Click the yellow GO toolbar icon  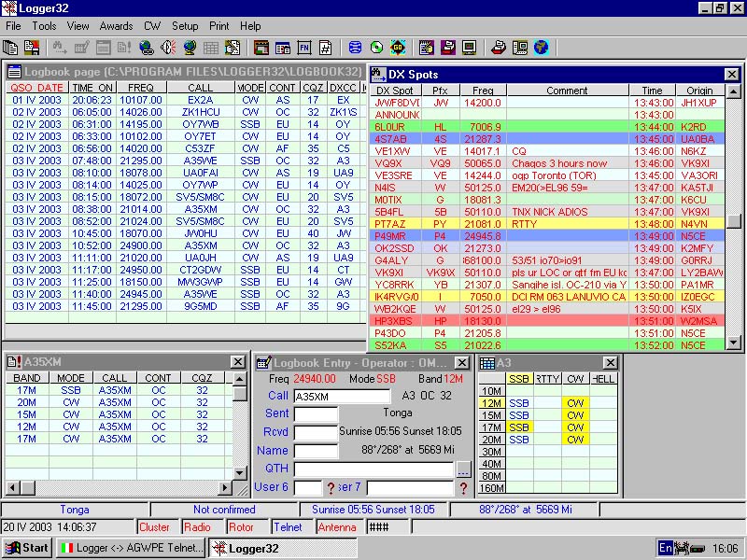[398, 48]
